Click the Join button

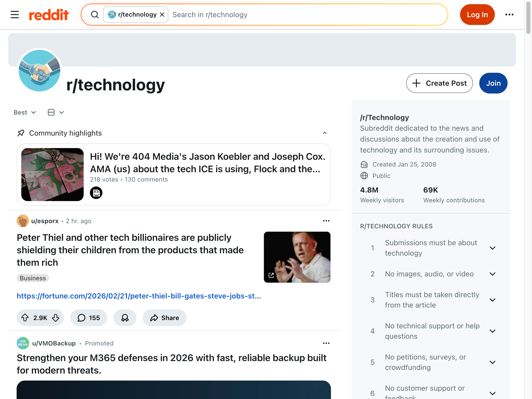[x=493, y=83]
